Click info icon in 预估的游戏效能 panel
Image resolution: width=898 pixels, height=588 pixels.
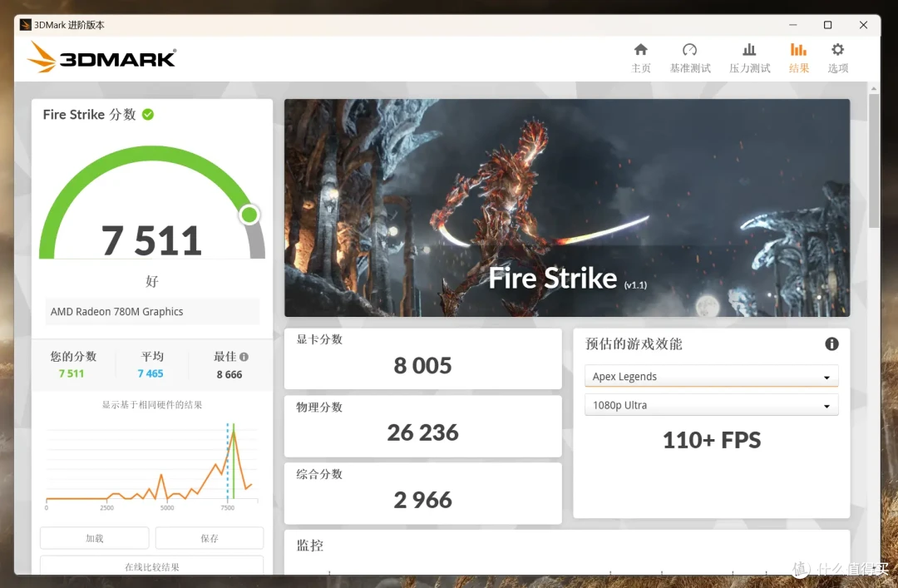[831, 343]
